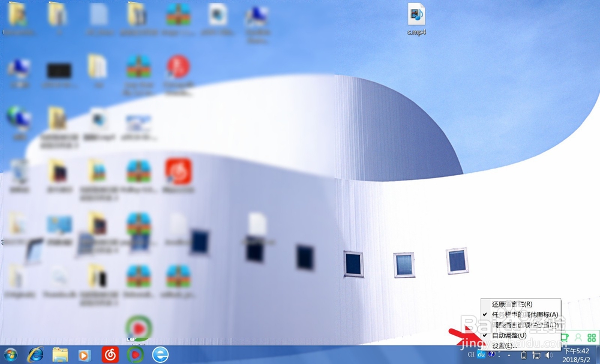
Task: Open the Windows Start menu orb
Action: (10, 355)
